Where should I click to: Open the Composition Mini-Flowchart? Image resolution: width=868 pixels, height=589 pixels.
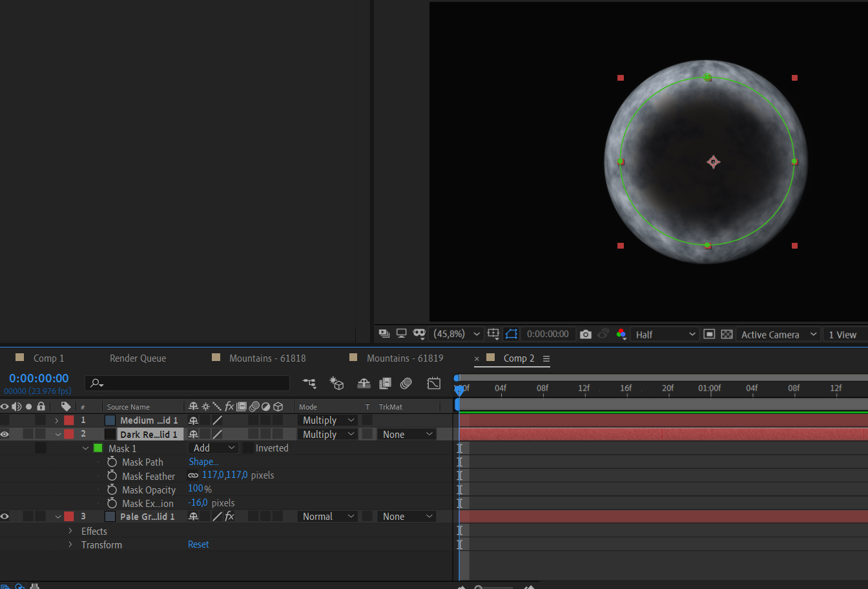pos(310,384)
